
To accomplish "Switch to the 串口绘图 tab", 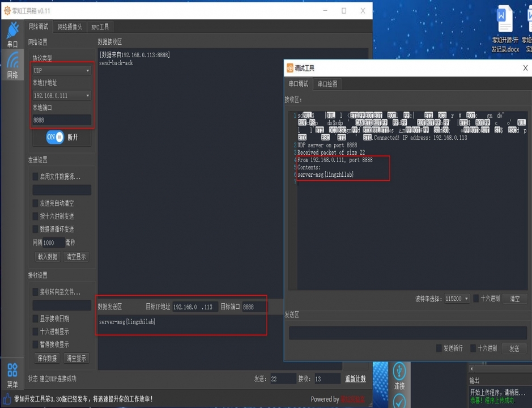I will click(x=327, y=84).
